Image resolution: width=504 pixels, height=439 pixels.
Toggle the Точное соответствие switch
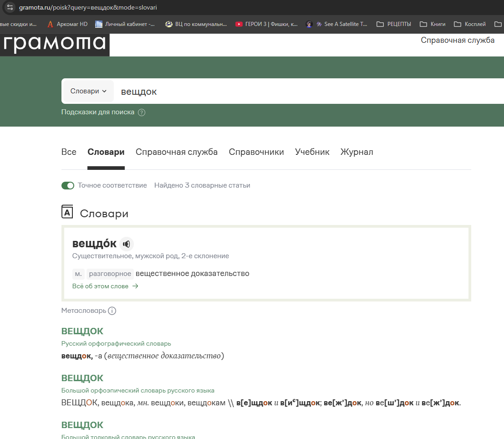point(68,185)
